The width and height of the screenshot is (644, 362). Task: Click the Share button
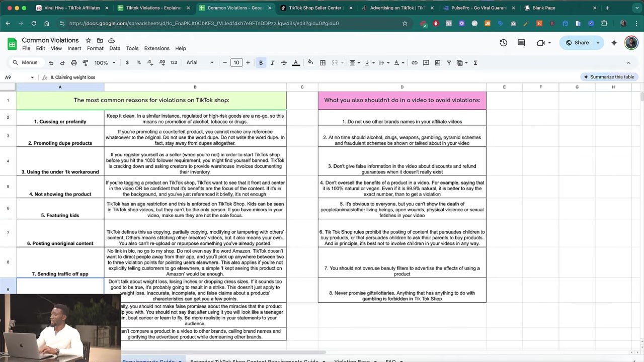(x=577, y=43)
